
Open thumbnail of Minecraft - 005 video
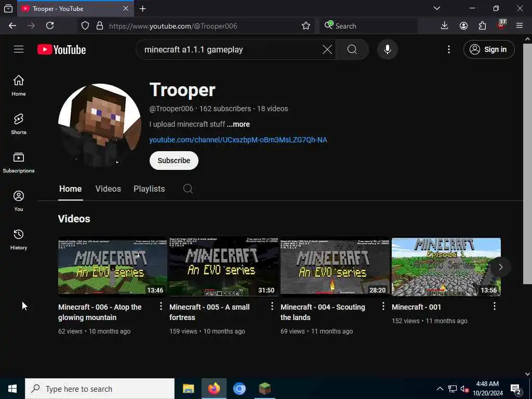[224, 267]
